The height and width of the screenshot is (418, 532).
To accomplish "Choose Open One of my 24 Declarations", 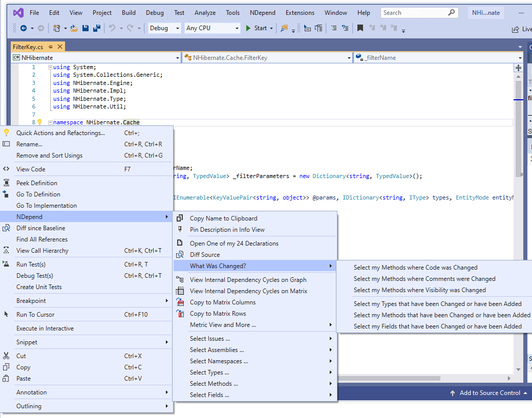I will click(x=255, y=244).
